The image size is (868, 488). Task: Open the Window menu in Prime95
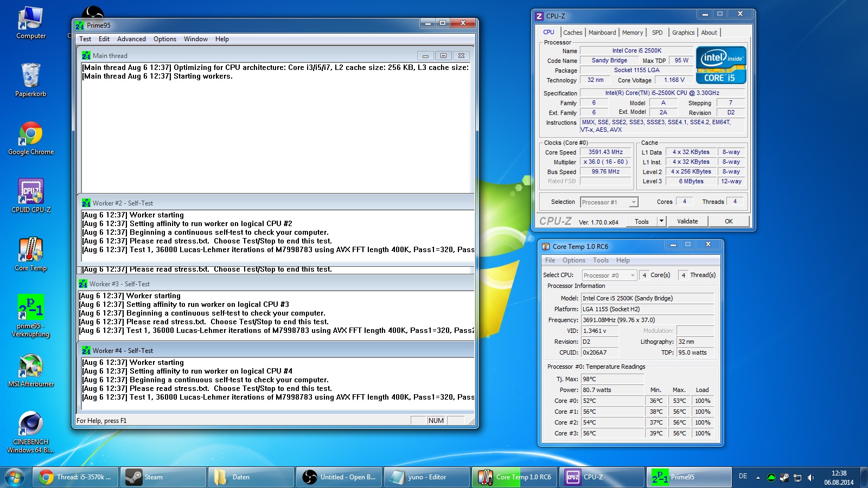tap(196, 39)
